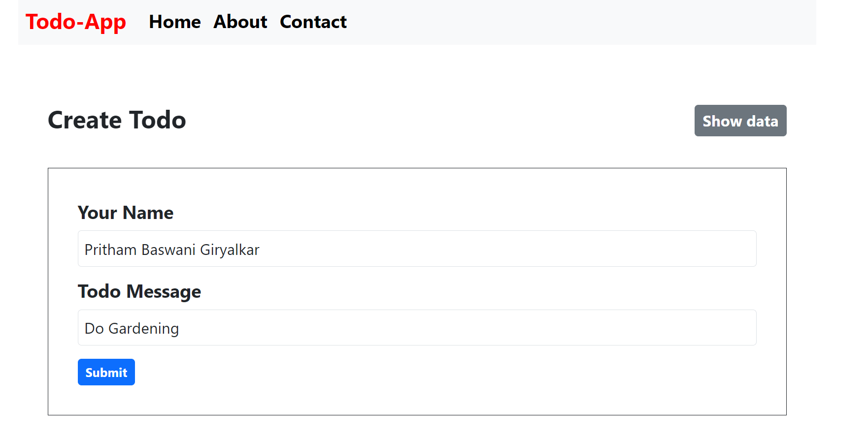Navigate to the Contact page
The height and width of the screenshot is (439, 868).
click(313, 22)
